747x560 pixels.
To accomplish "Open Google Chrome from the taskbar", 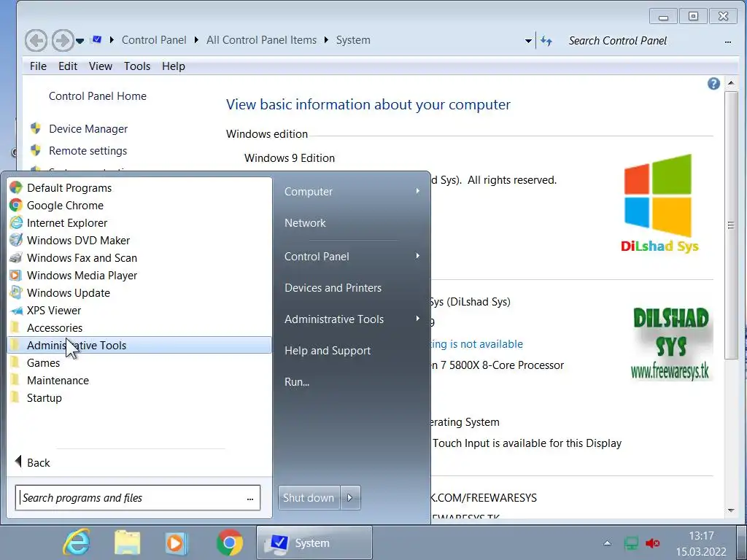I will point(229,542).
